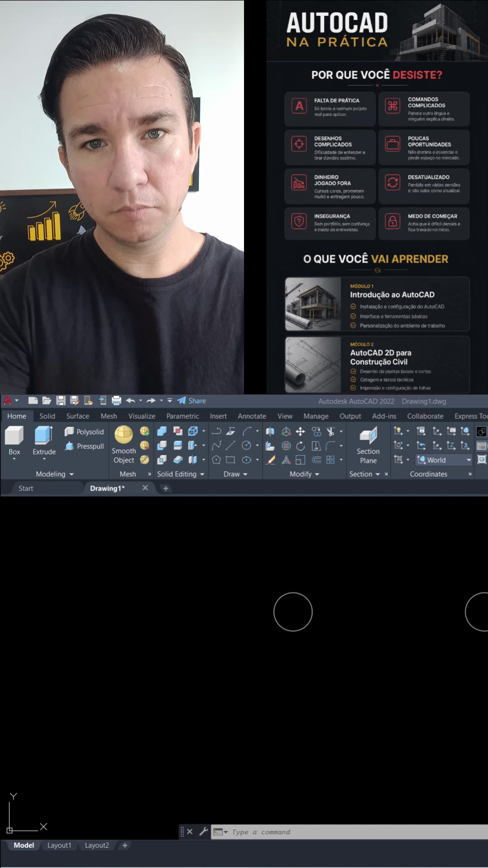Expand the Solid Editing panel
488x868 pixels.
[x=181, y=474]
